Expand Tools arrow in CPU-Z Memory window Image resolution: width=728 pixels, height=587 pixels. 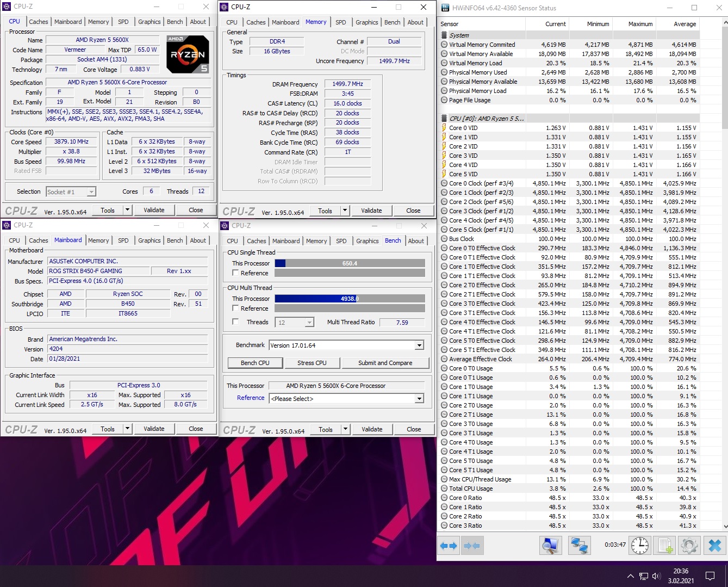point(345,211)
